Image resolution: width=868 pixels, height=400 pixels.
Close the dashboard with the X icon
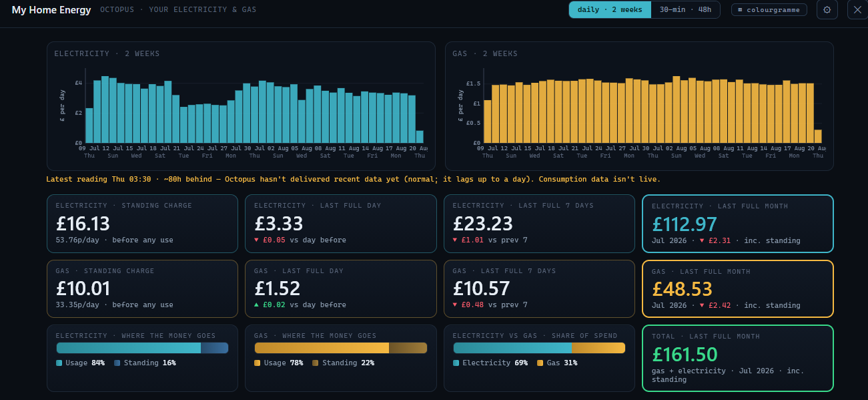click(857, 10)
